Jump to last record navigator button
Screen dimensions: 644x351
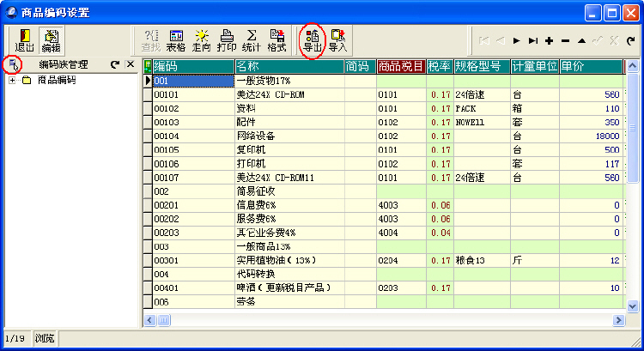(533, 40)
